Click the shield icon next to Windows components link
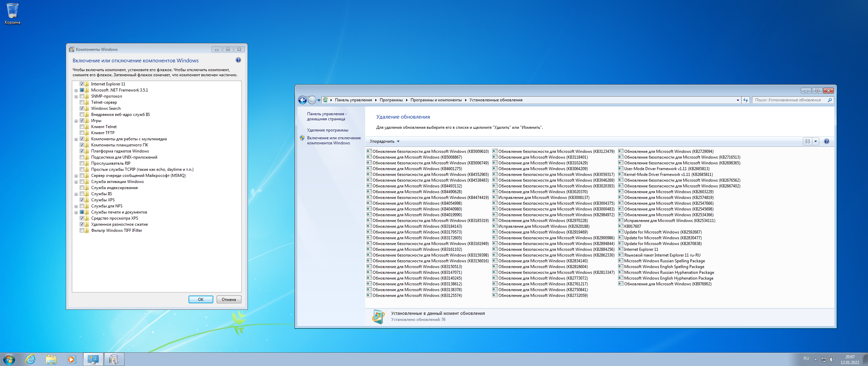The image size is (868, 366). 302,138
